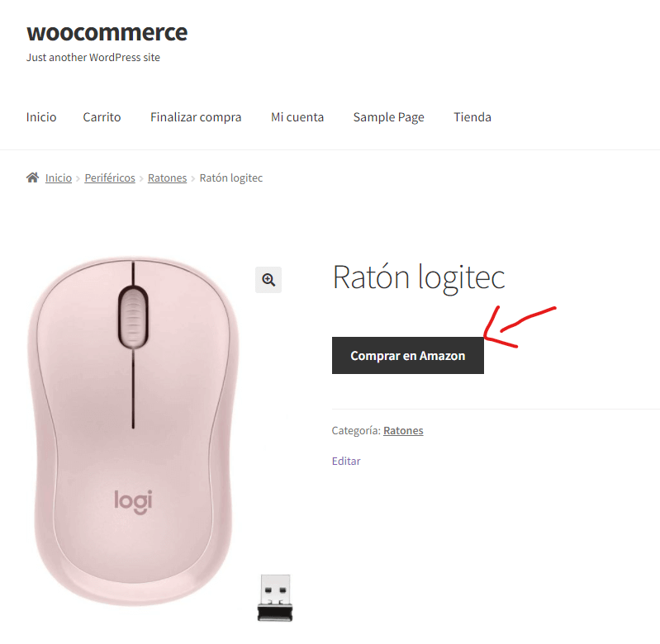Open the Ratones category link
This screenshot has height=644, width=660.
403,430
